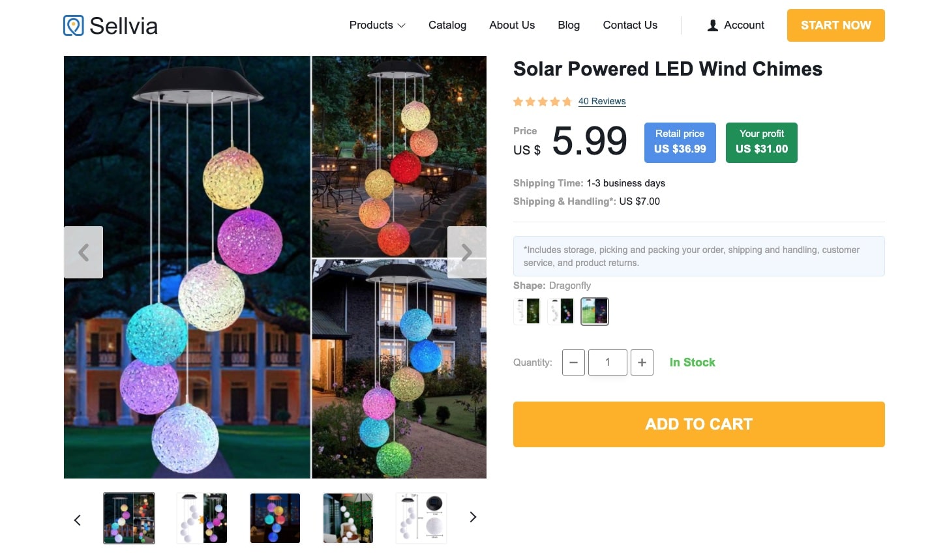
Task: Click the Sellvia logo icon
Action: tap(72, 25)
